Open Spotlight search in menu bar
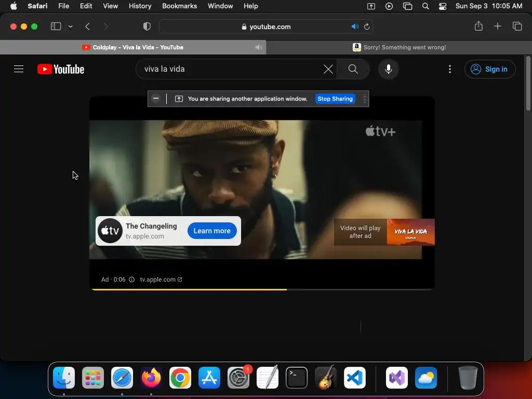 tap(425, 6)
